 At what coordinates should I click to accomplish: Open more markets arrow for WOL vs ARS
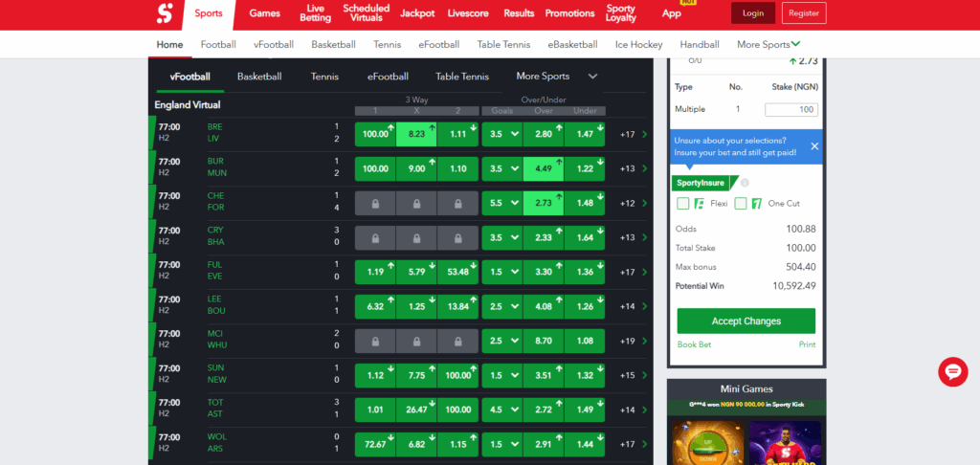tap(644, 444)
